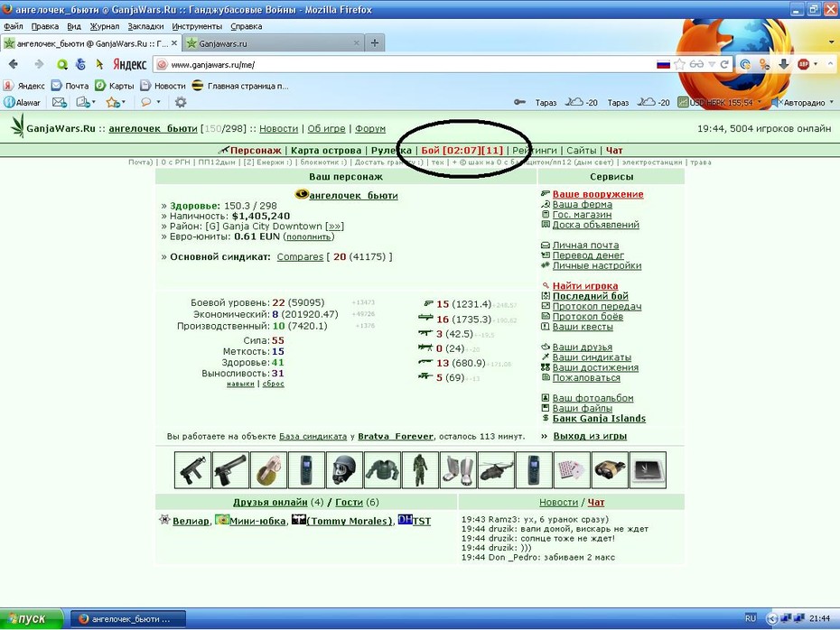
Task: Open the Файл menu
Action: 14,26
